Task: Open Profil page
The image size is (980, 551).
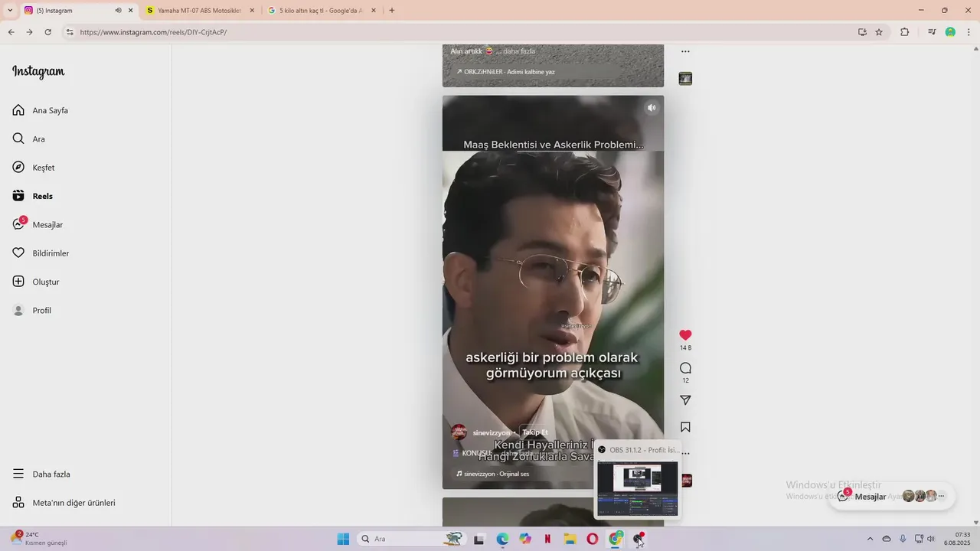Action: (x=32, y=310)
